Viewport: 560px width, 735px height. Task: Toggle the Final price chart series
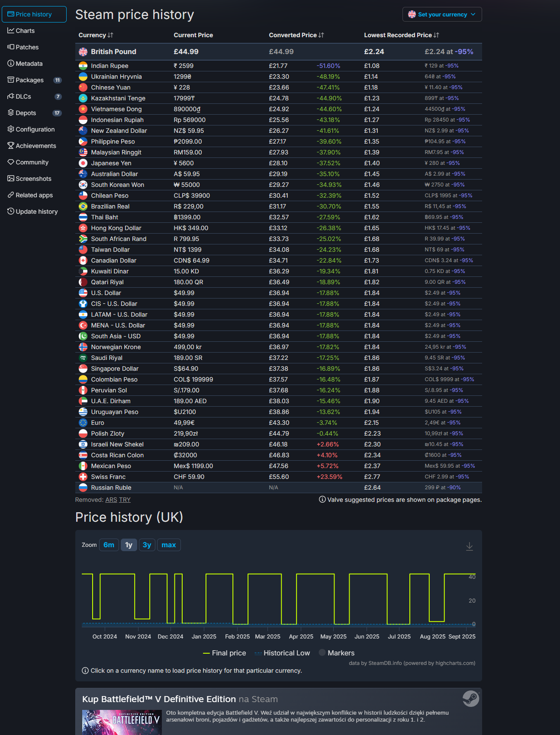click(224, 653)
